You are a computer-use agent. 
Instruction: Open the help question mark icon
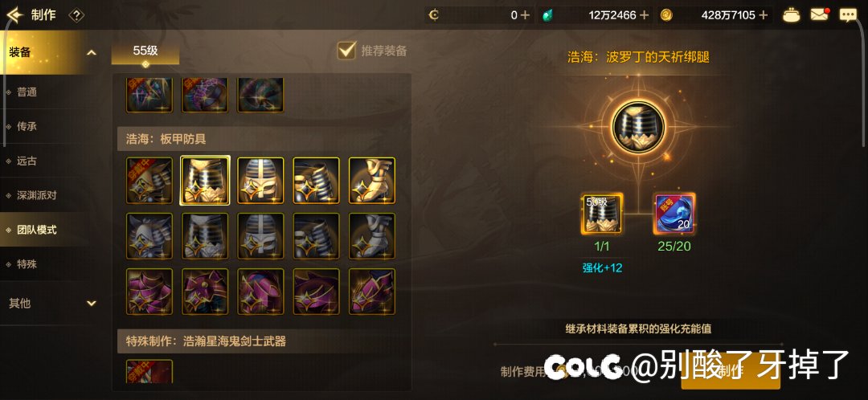pos(76,15)
